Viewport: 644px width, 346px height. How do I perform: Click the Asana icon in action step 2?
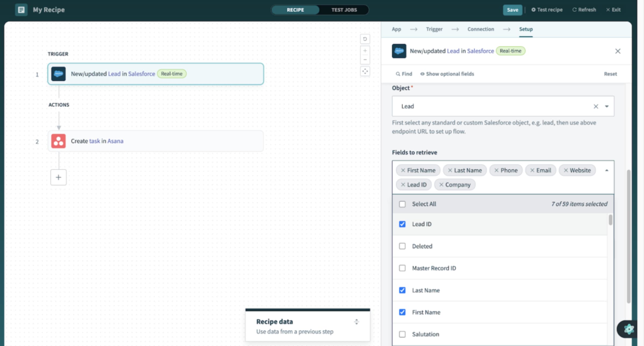[x=58, y=141]
